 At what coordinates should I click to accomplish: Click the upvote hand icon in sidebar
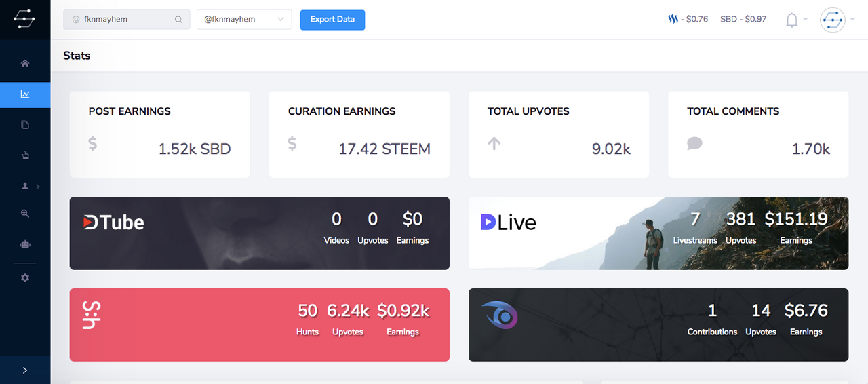pos(25,155)
